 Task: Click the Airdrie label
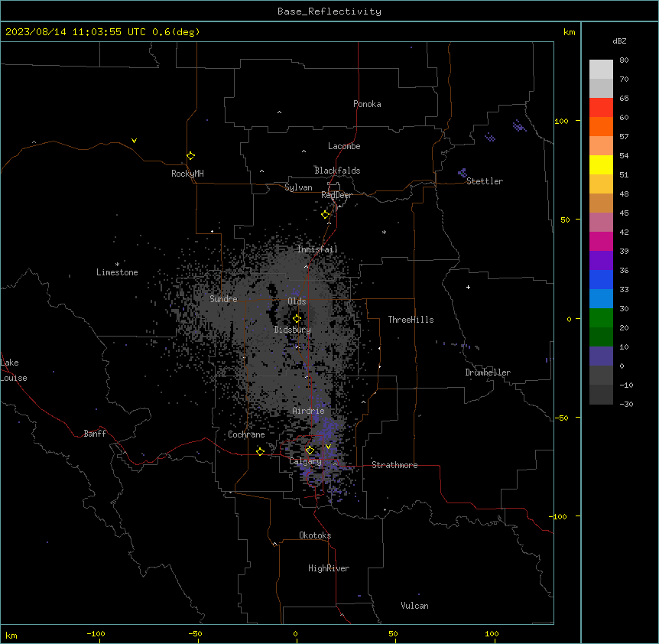click(308, 411)
